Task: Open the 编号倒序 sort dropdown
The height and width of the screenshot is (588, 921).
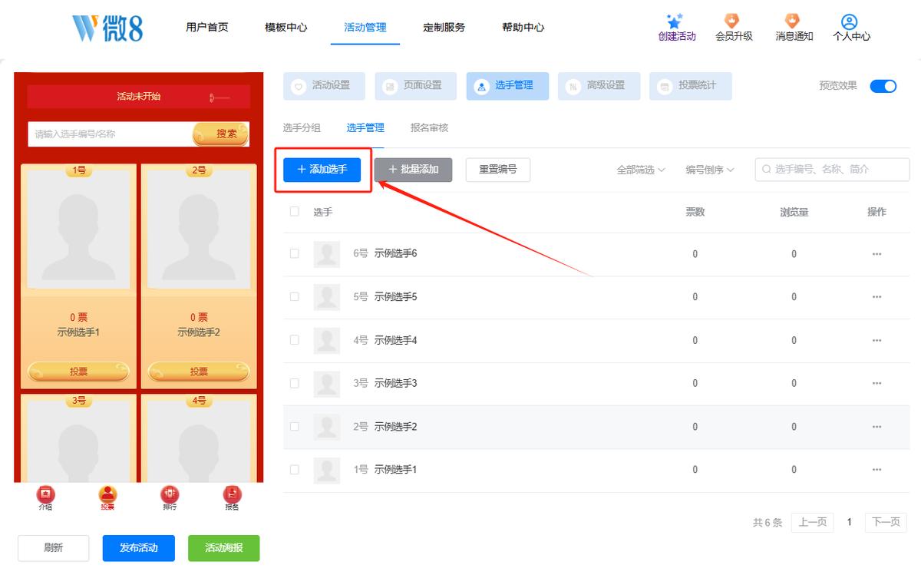Action: click(x=710, y=170)
